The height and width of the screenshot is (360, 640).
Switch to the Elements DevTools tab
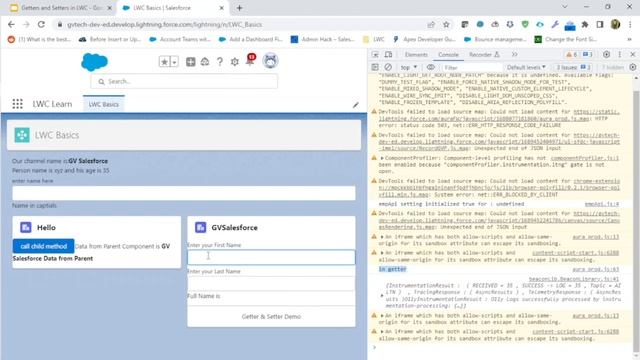416,54
